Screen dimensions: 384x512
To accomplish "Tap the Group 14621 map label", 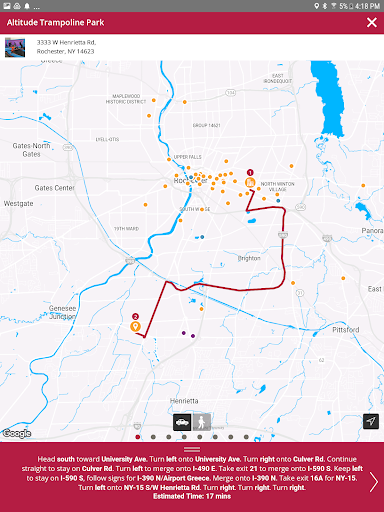I will tap(207, 125).
